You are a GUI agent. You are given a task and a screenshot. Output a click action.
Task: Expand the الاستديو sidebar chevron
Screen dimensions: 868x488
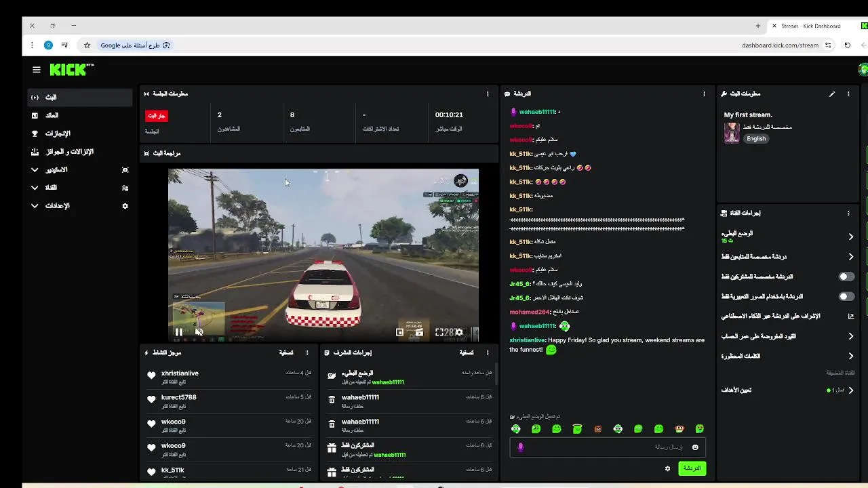35,170
